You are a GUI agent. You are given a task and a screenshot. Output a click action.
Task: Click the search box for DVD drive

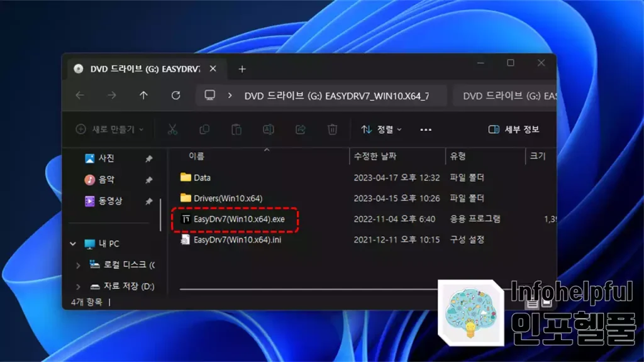505,96
